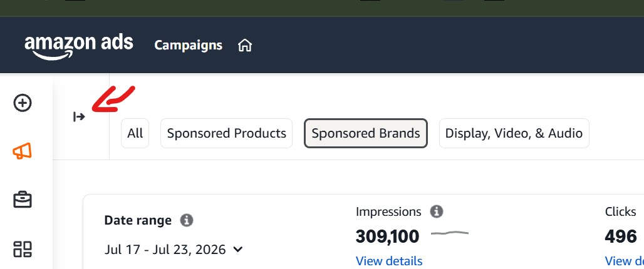The height and width of the screenshot is (269, 644).
Task: Open the briefcase icon in the sidebar
Action: point(23,200)
